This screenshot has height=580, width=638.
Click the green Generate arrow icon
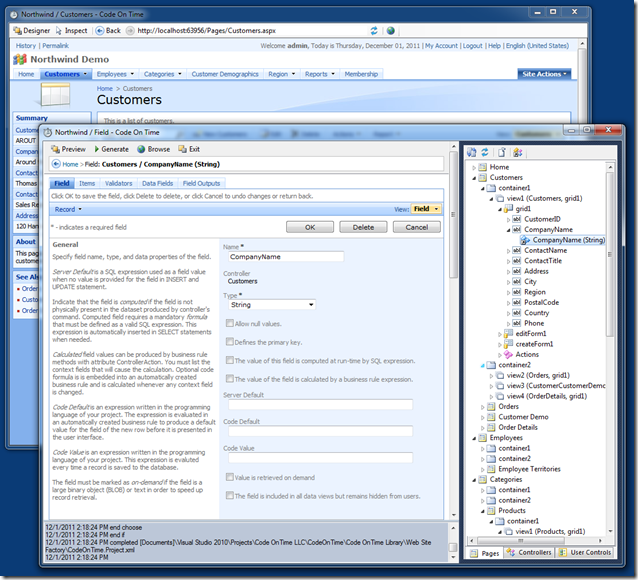[x=97, y=149]
